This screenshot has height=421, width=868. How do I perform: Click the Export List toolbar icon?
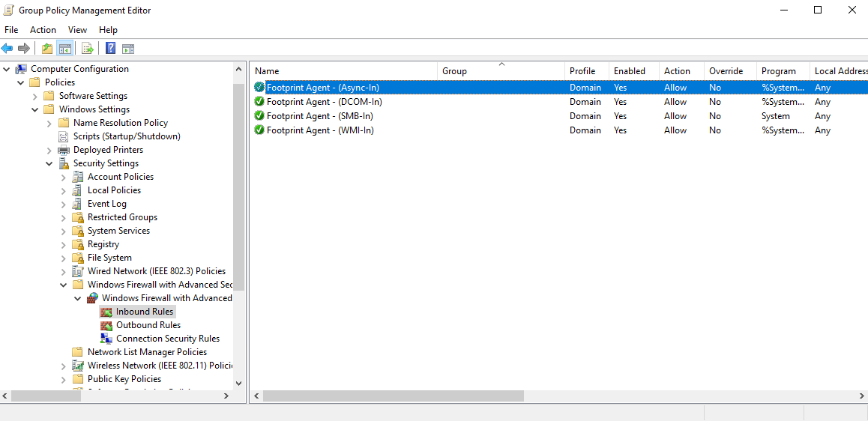click(x=88, y=49)
